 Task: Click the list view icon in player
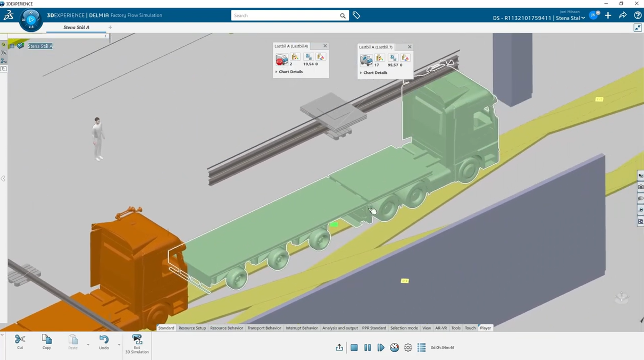point(421,347)
